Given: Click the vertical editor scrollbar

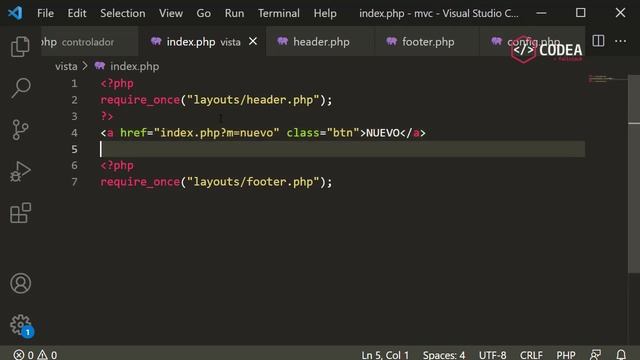Looking at the screenshot, I should click(x=634, y=173).
